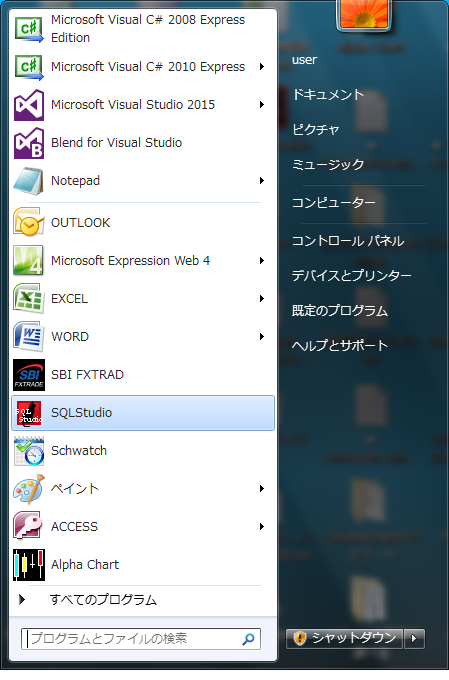Viewport: 449px width, 680px height.
Task: Click the Microsoft Expression Web 4 label
Action: click(x=130, y=261)
